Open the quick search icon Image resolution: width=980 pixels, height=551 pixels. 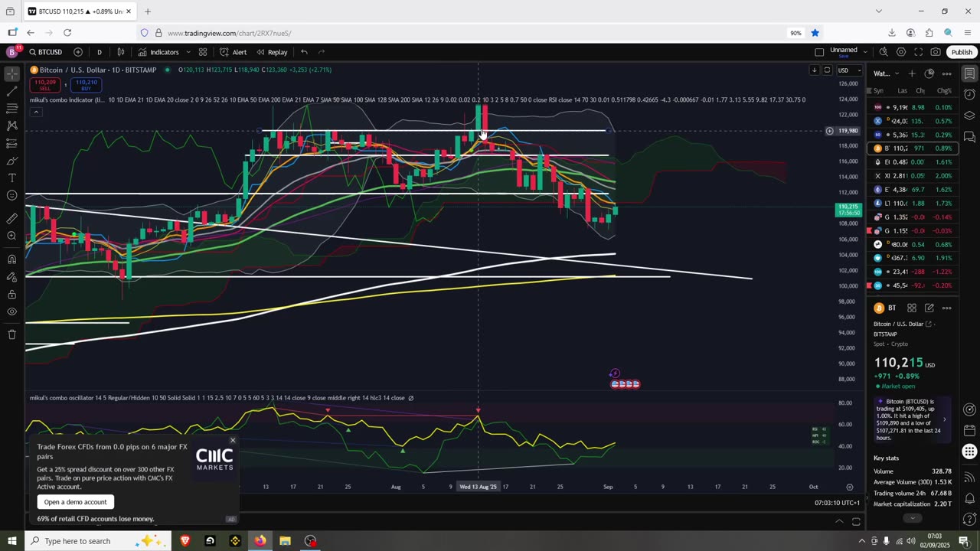(884, 52)
